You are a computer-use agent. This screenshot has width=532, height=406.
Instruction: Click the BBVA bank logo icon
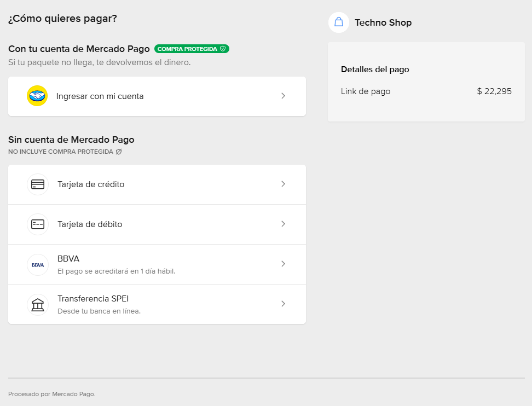click(x=38, y=265)
